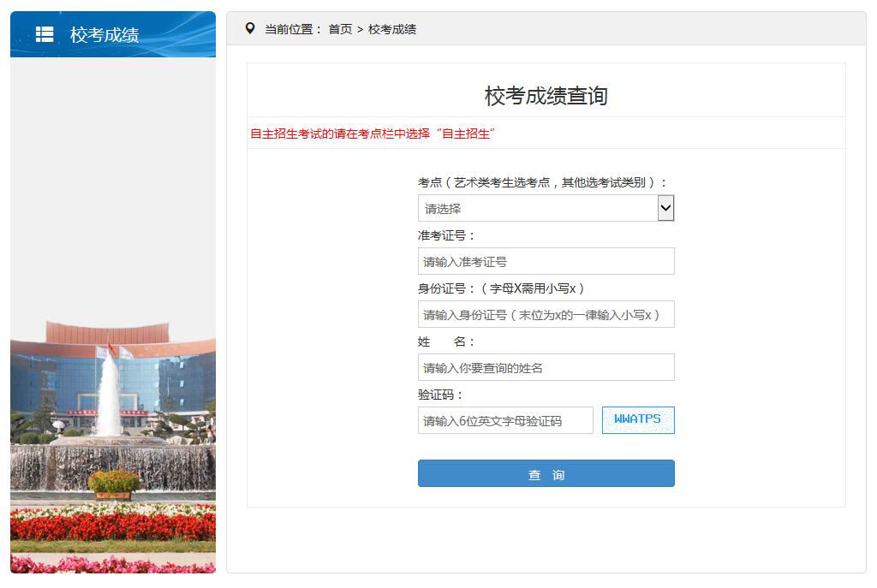The height and width of the screenshot is (588, 877).
Task: Click the 校考成绩 breadcrumb text
Action: coord(392,29)
